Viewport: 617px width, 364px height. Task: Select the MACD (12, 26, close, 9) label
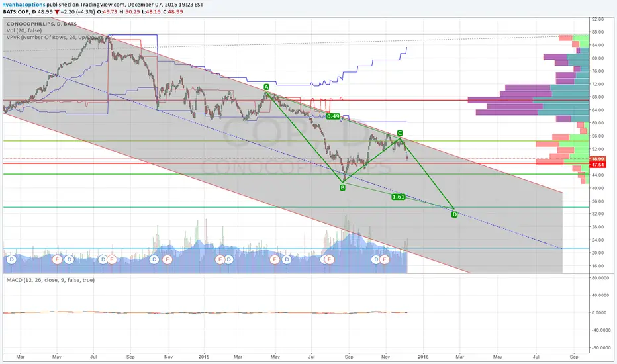coord(50,280)
